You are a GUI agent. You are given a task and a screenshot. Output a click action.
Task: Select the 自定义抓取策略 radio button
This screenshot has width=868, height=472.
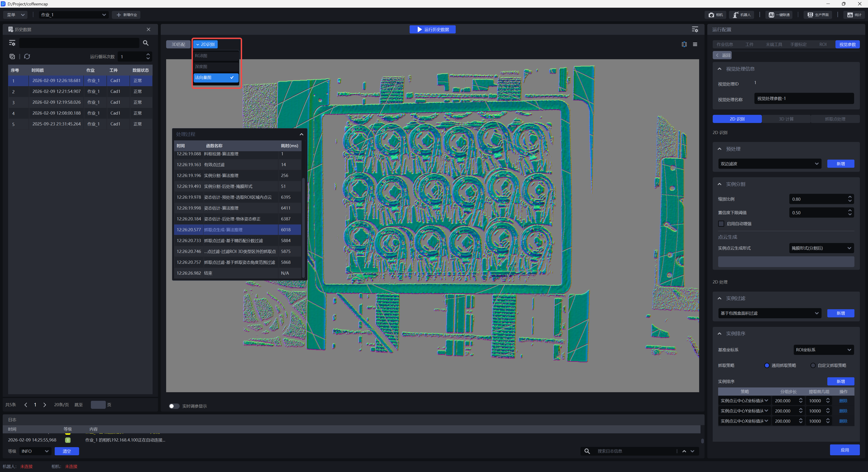813,366
